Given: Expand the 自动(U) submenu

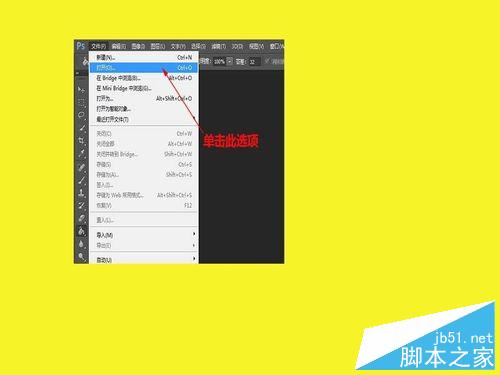Looking at the screenshot, I should 144,259.
